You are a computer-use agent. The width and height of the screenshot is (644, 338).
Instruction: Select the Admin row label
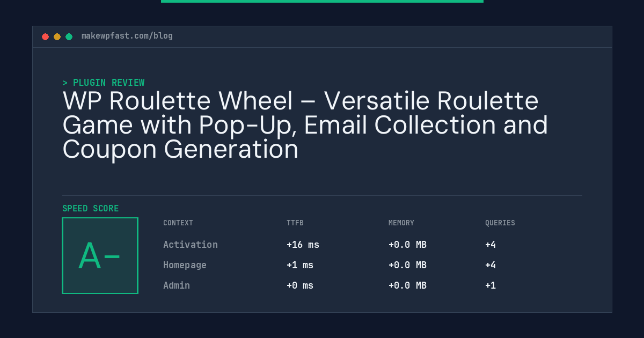(177, 285)
